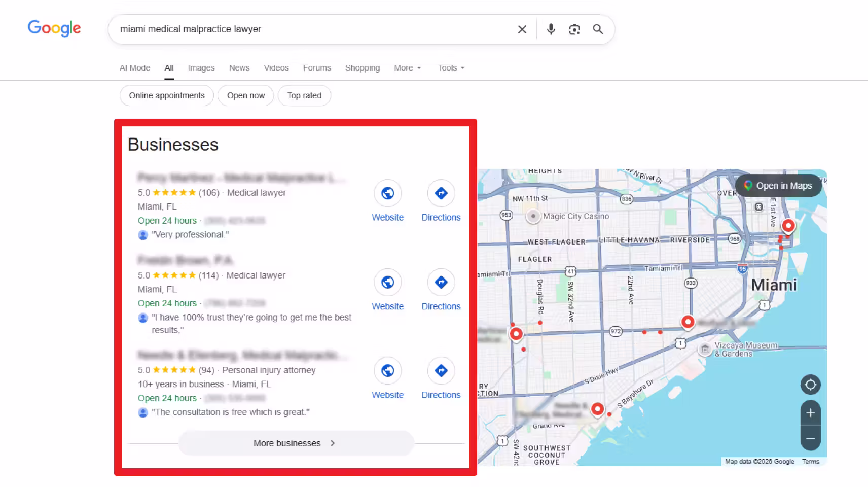
Task: Select the All results tab
Action: coord(169,68)
